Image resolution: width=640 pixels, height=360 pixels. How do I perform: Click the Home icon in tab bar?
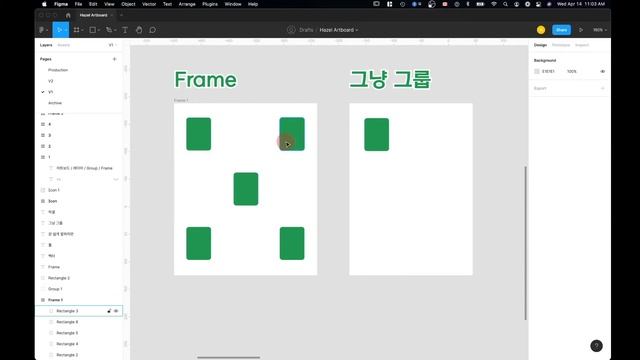coord(68,15)
